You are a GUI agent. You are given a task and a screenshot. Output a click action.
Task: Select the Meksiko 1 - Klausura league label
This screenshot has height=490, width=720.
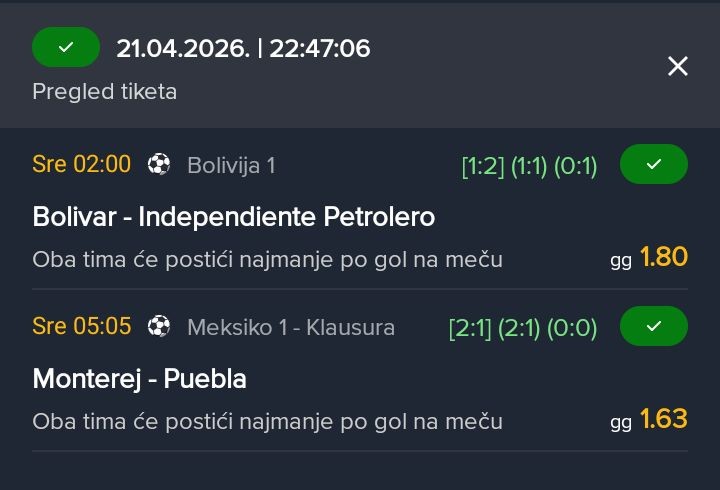click(x=291, y=327)
